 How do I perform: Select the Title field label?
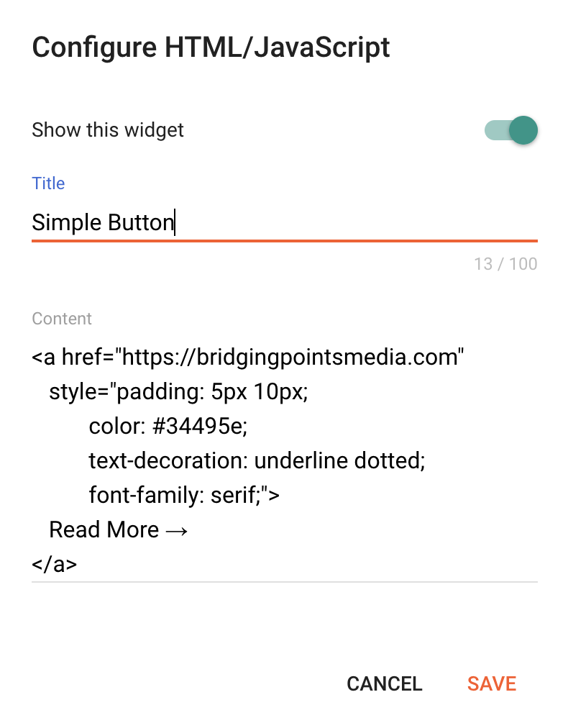48,183
